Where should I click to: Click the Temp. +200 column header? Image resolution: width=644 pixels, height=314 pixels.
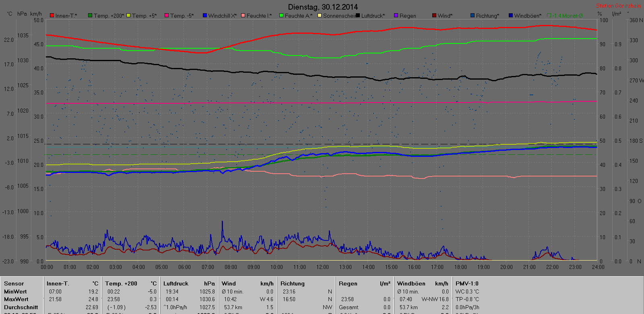click(x=121, y=283)
